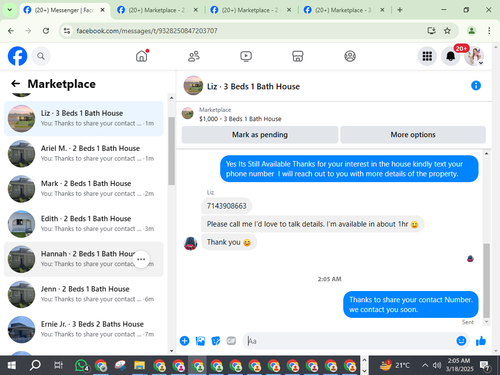Viewport: 500px width, 375px height.
Task: Click the address bar URL
Action: tap(147, 31)
